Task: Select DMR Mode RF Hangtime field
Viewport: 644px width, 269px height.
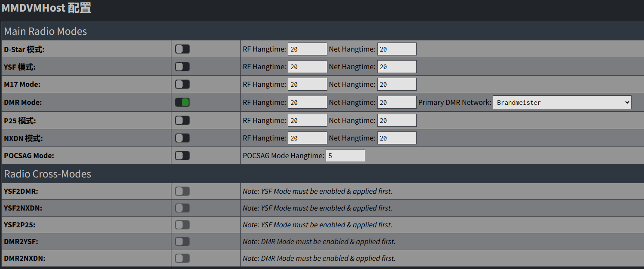Action: coord(307,102)
